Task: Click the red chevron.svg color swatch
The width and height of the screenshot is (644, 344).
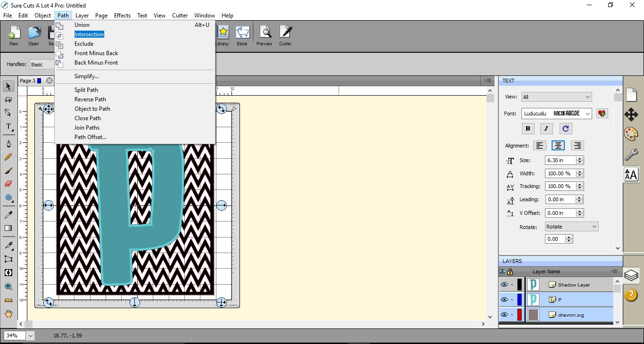Action: [520, 315]
